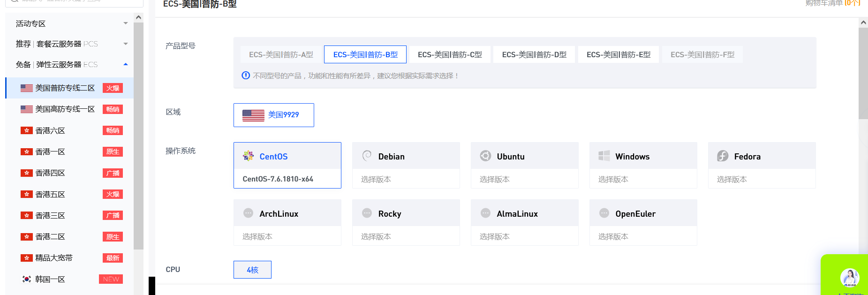Select ECS-美国|普防-D型 product model

pos(534,54)
